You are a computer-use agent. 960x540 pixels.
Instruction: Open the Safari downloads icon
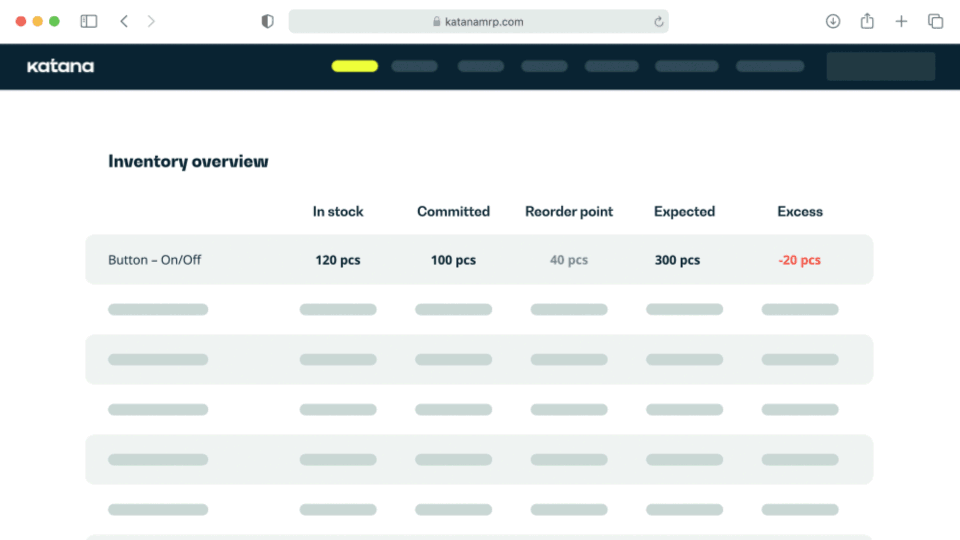[833, 21]
